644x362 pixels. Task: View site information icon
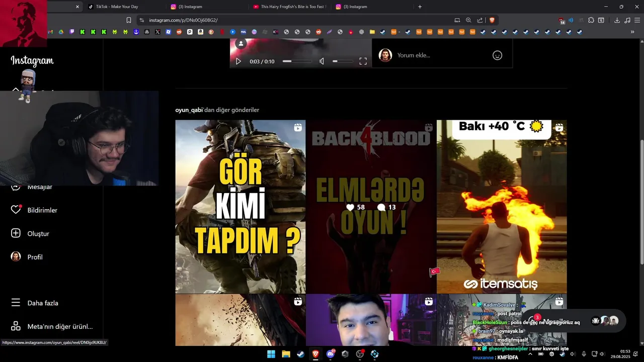click(x=142, y=20)
